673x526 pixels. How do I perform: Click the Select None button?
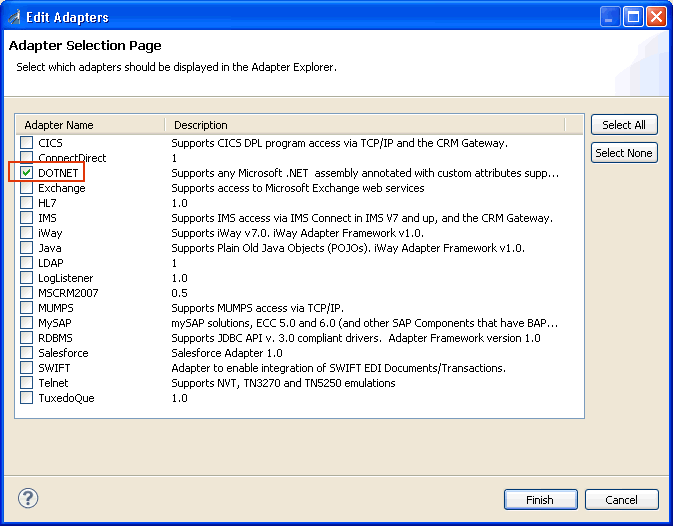(x=624, y=153)
